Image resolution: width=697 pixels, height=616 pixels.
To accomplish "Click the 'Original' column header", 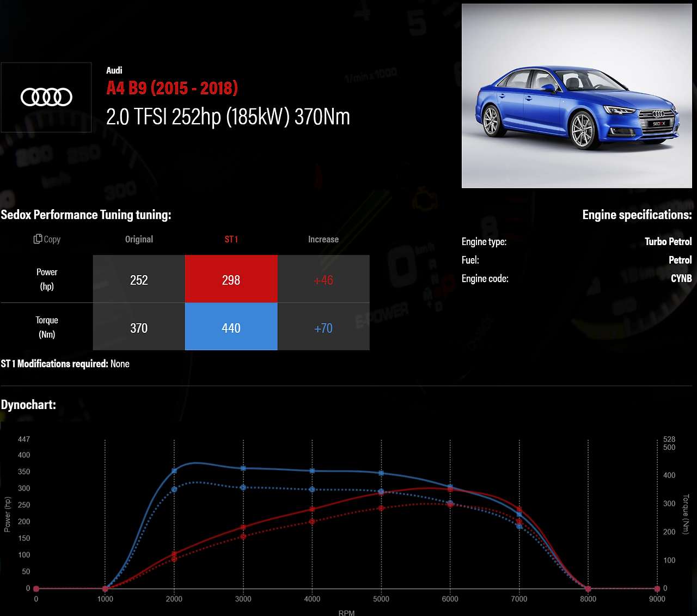I will click(139, 239).
